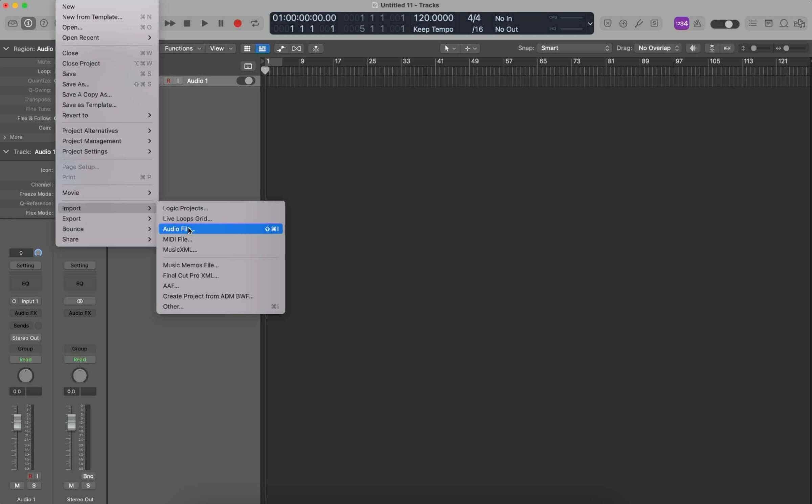Viewport: 812px width, 504px height.
Task: Toggle waveform zoom icon
Action: [693, 48]
